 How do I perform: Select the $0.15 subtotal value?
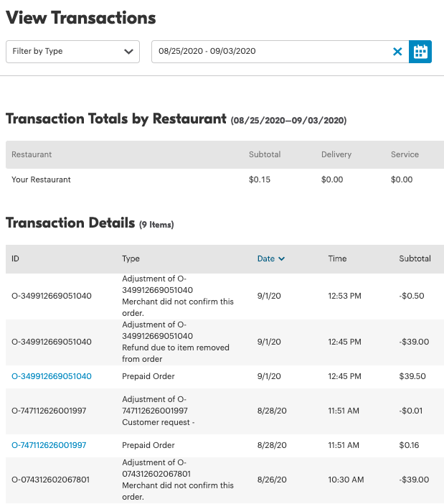tap(260, 179)
